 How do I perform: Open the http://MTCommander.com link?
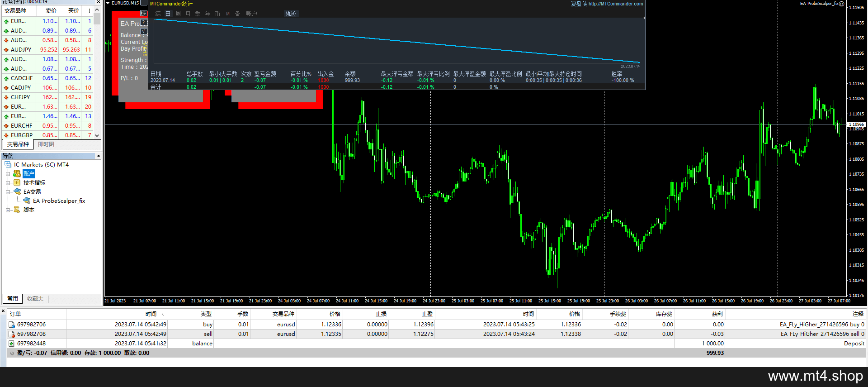[616, 4]
